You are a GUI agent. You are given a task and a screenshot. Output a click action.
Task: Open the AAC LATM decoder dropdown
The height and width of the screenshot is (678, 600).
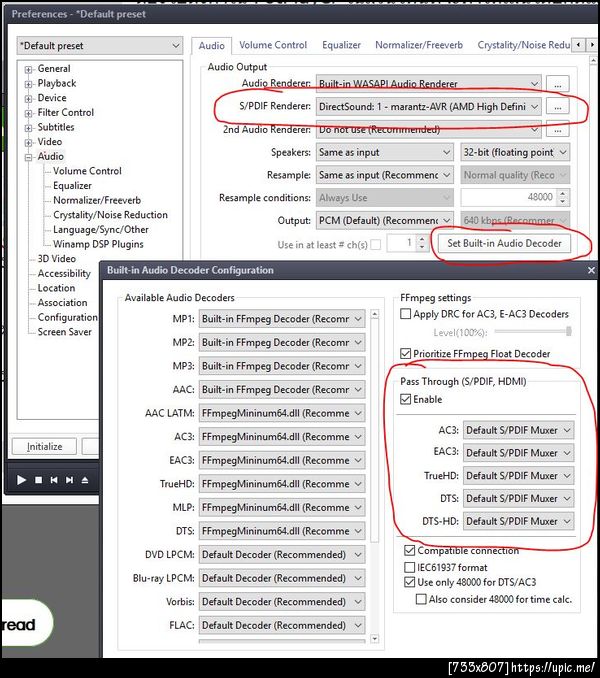click(x=282, y=413)
